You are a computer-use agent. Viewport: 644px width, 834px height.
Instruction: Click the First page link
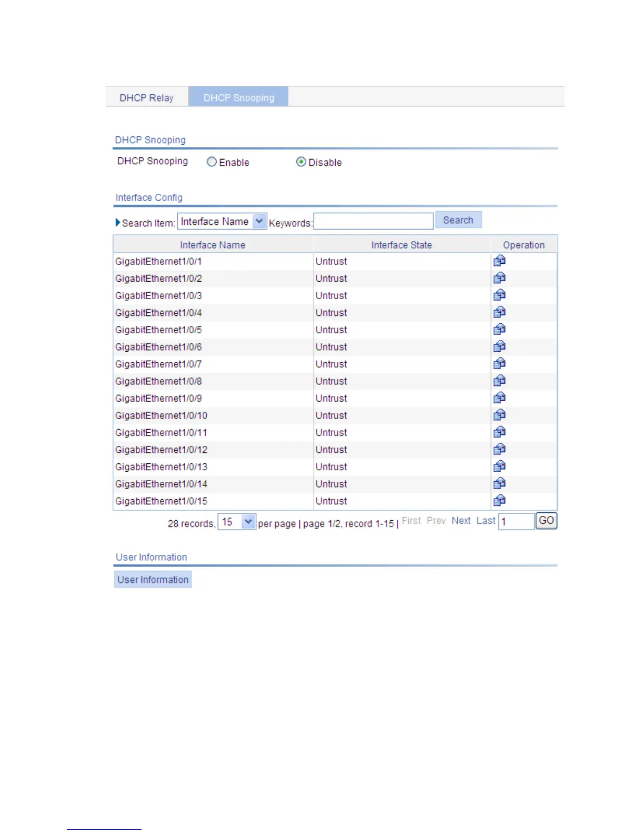(411, 521)
